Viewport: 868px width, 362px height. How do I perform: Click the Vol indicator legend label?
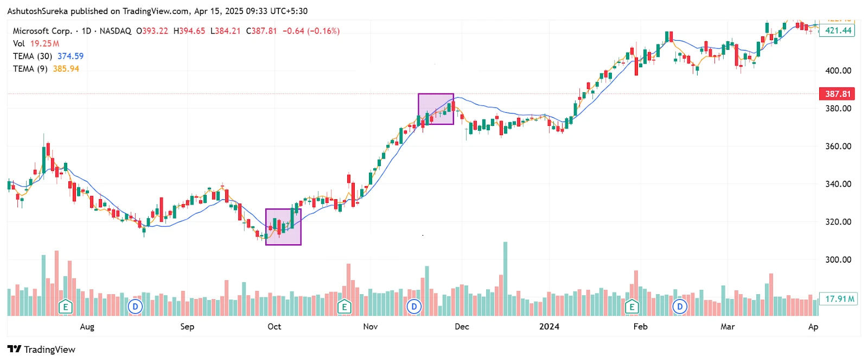[x=19, y=43]
